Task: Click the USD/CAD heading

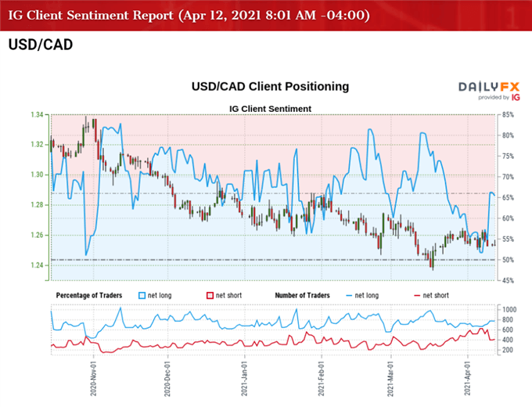Action: [41, 45]
